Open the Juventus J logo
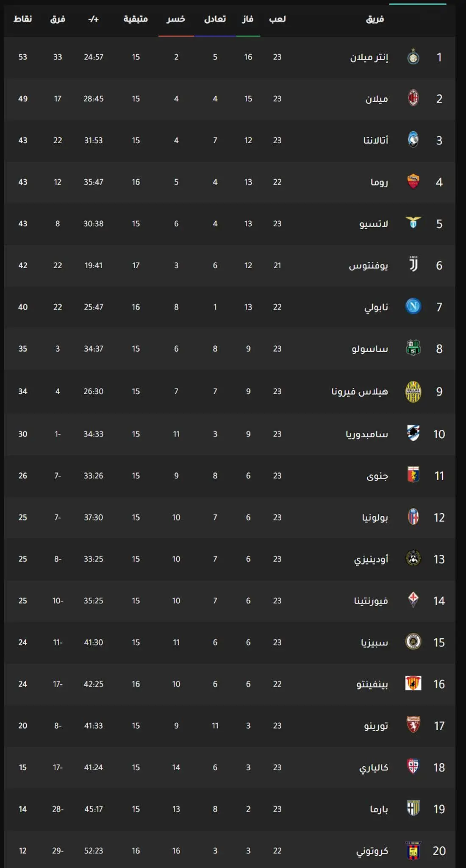 coord(413,264)
